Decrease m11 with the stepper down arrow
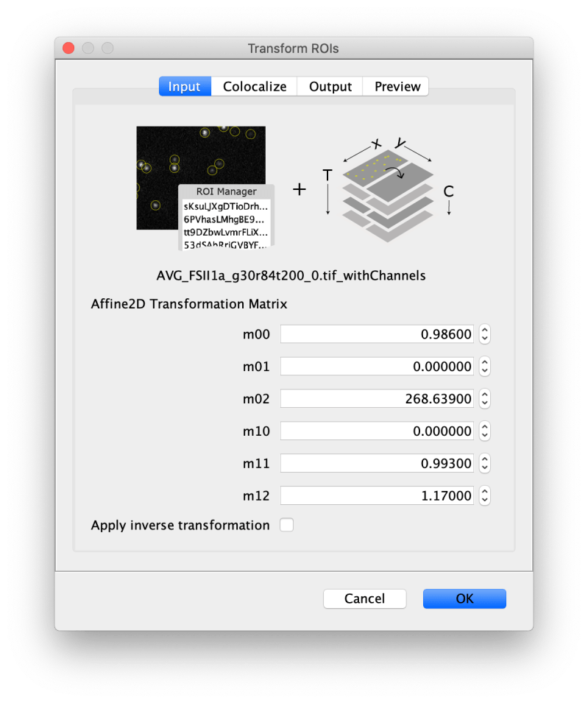 coord(484,468)
